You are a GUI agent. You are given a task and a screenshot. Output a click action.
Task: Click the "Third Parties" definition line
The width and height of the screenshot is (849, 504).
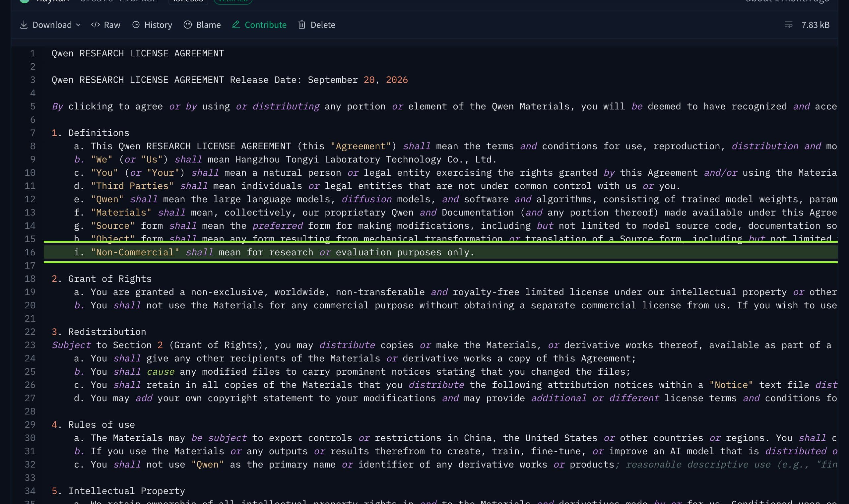tap(377, 186)
